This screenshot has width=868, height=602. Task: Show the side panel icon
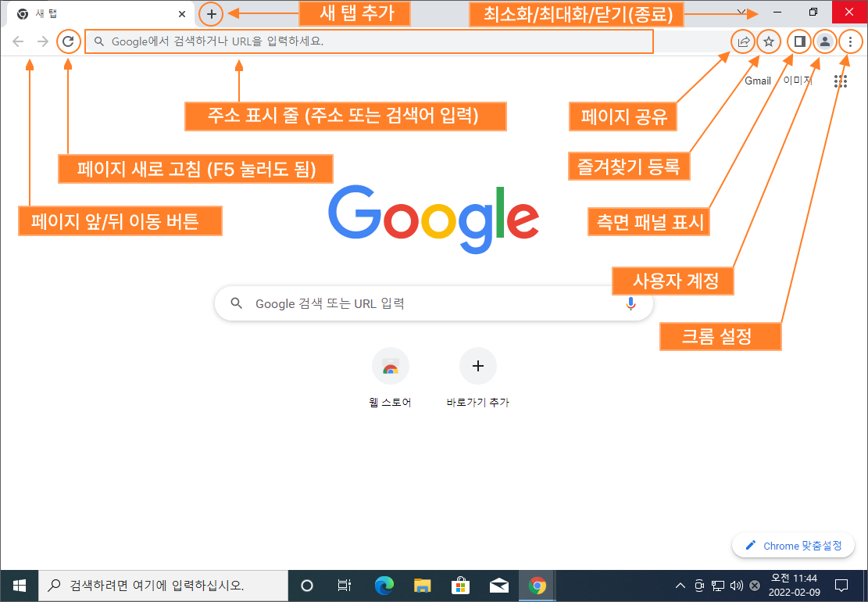point(799,41)
